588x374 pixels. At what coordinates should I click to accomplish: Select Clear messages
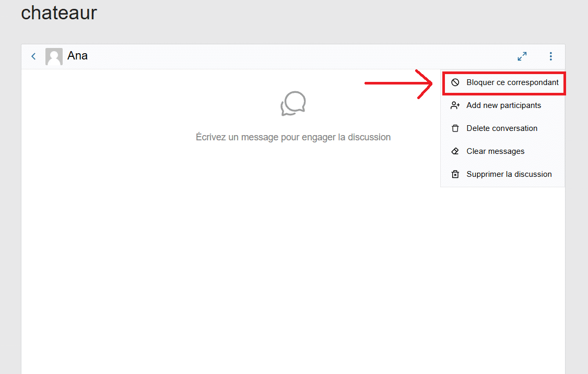pos(502,151)
